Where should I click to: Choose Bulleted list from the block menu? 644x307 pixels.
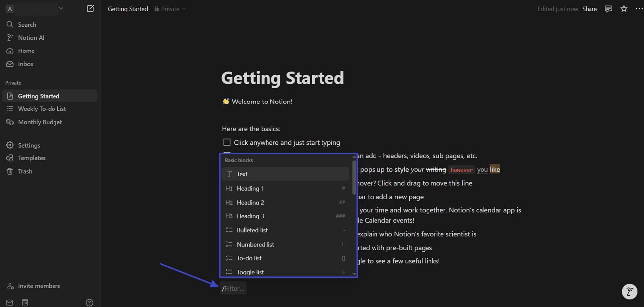(x=285, y=230)
